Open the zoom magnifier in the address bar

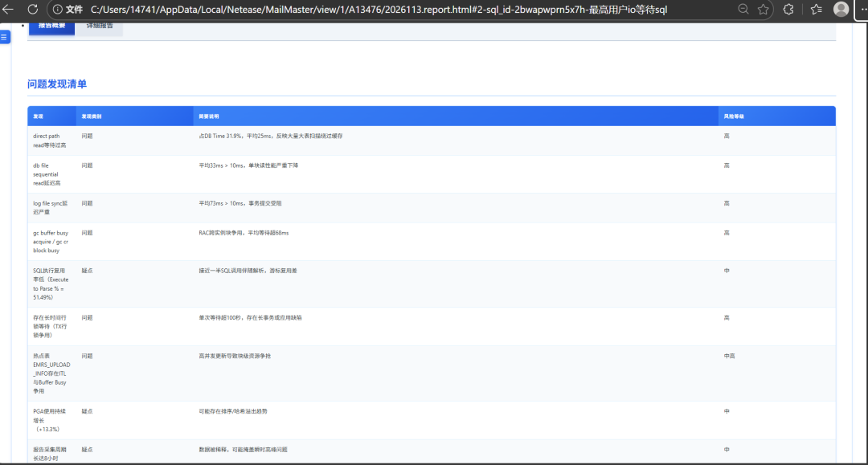pos(743,10)
